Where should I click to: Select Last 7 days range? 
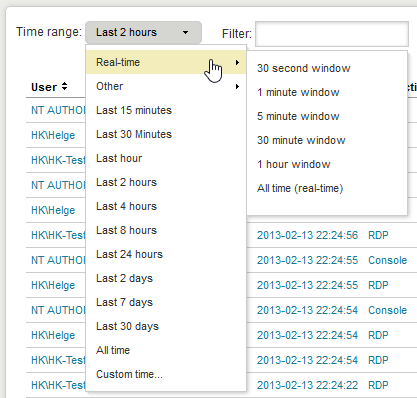tap(124, 302)
